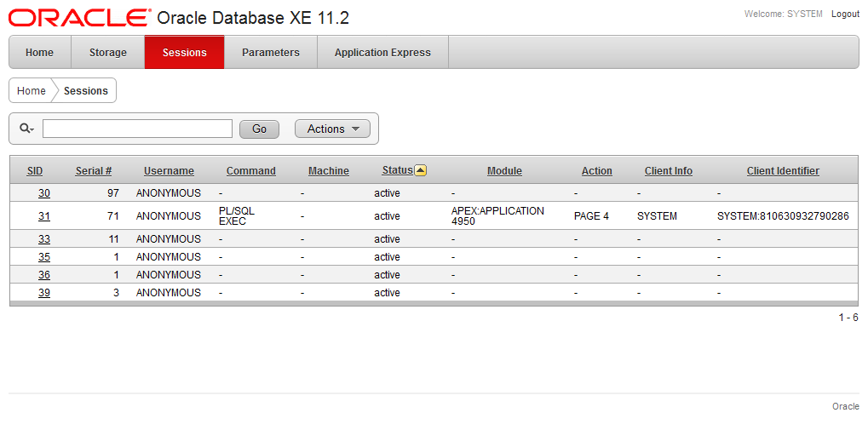Image resolution: width=868 pixels, height=430 pixels.
Task: Click Sessions in the breadcrumb
Action: pos(86,91)
